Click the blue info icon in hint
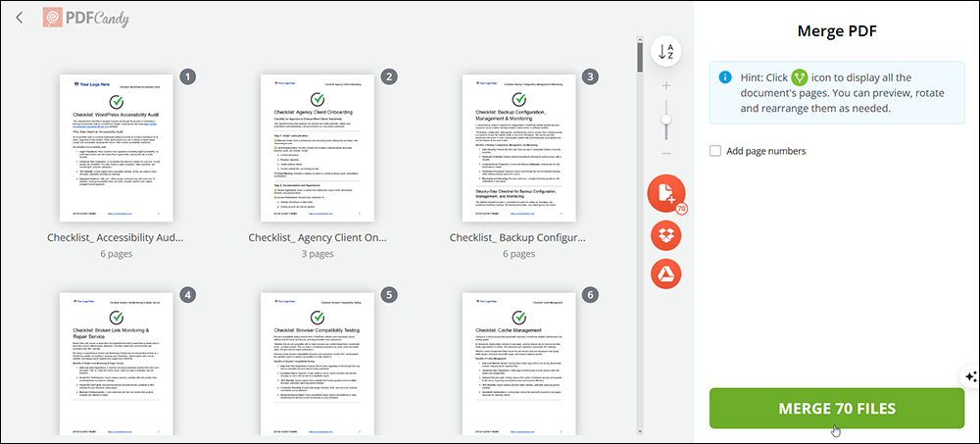The image size is (980, 444). coord(724,77)
